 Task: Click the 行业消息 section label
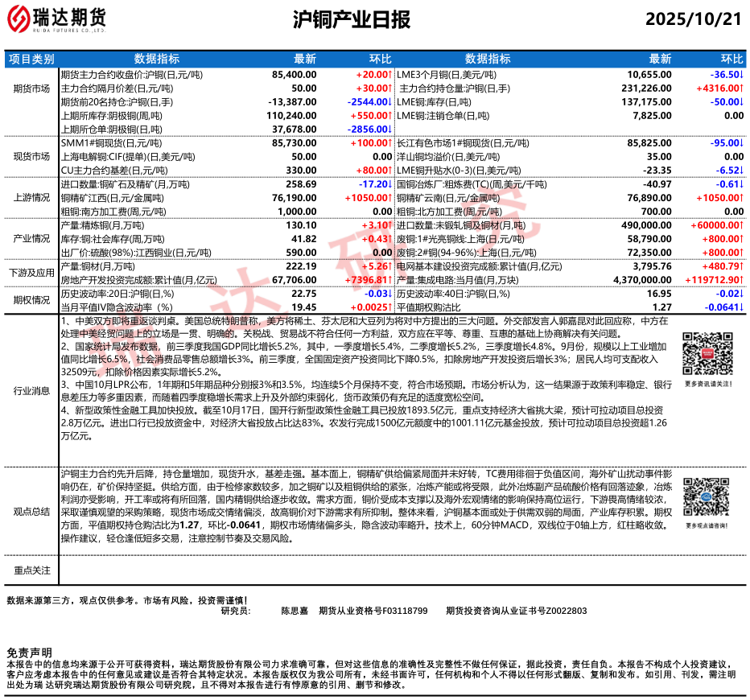pyautogui.click(x=32, y=390)
